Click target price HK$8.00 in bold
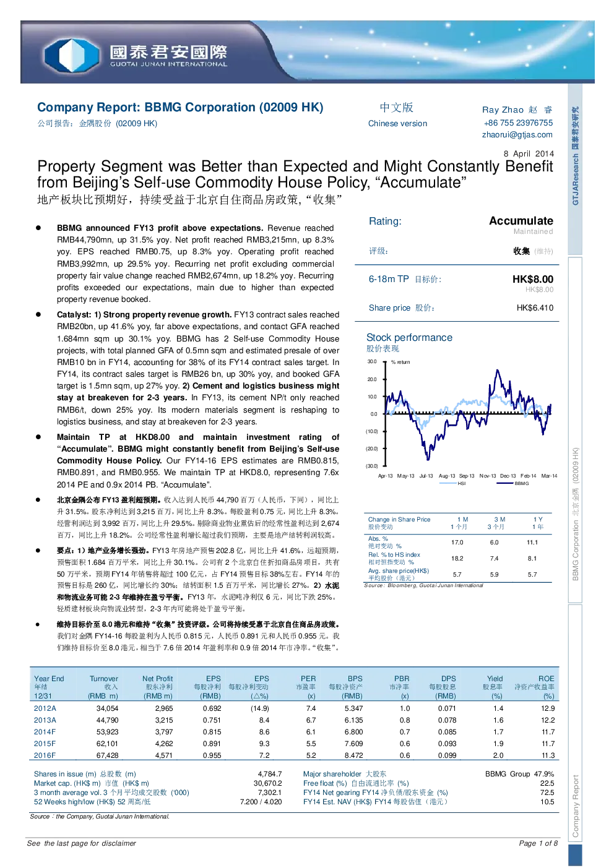614x868 pixels. 532,279
